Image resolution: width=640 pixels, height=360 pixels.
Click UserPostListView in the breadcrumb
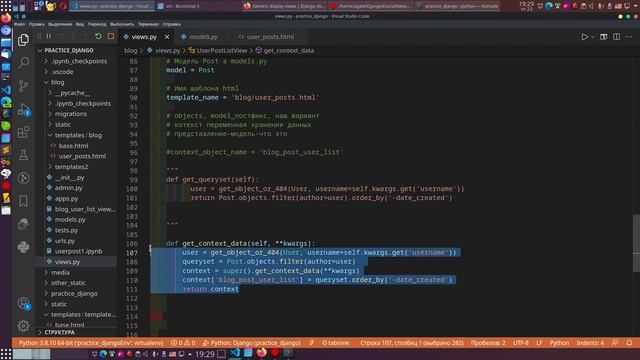pos(222,51)
